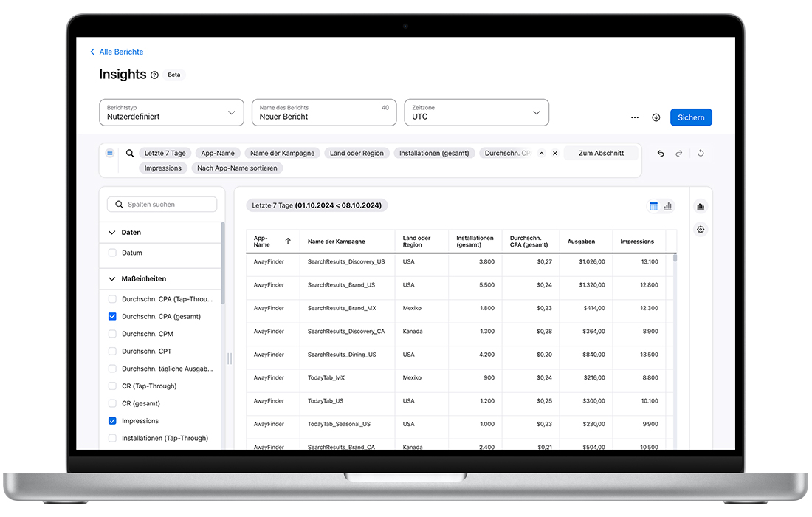
Task: Switch to bar chart view icon
Action: 668,207
